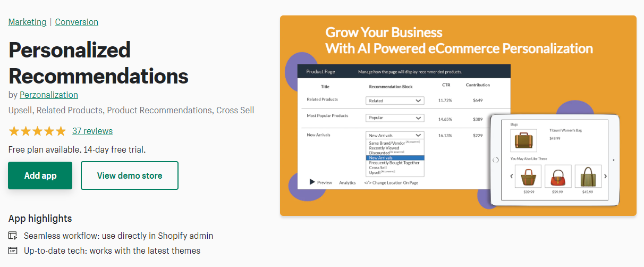644x267 pixels.
Task: Collapse the New Arrivals dropdown
Action: [x=395, y=136]
